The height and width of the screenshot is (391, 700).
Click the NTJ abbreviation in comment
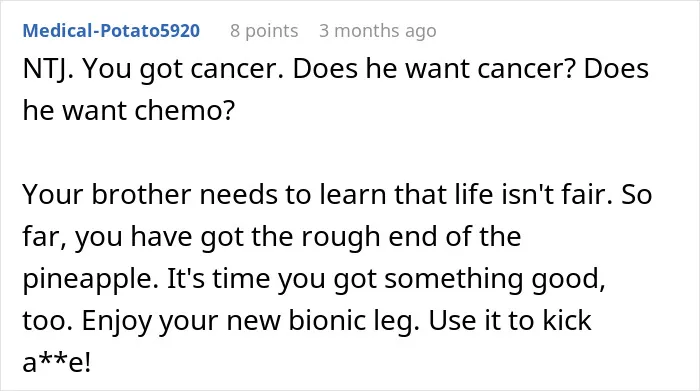[47, 69]
